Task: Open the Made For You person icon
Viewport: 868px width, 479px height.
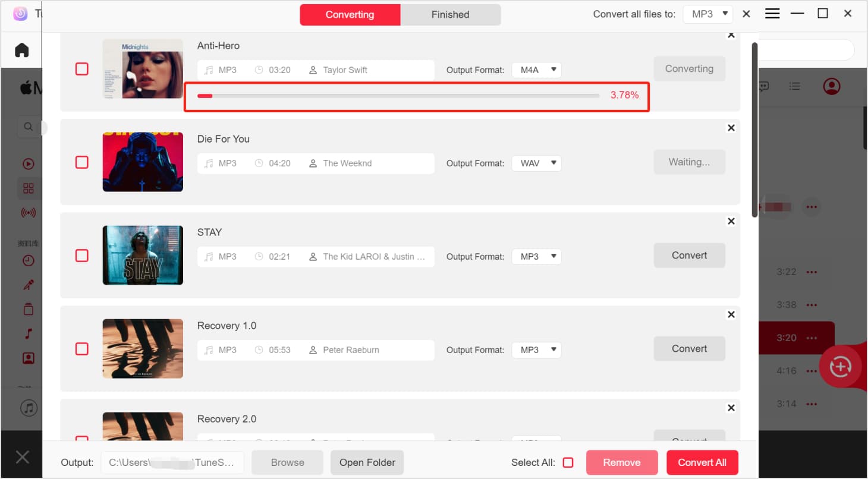Action: [x=28, y=358]
